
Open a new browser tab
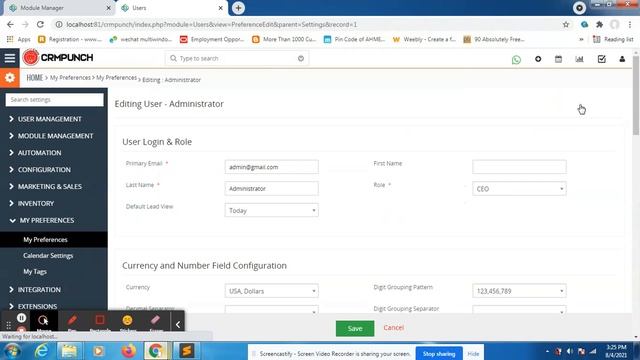[238, 8]
